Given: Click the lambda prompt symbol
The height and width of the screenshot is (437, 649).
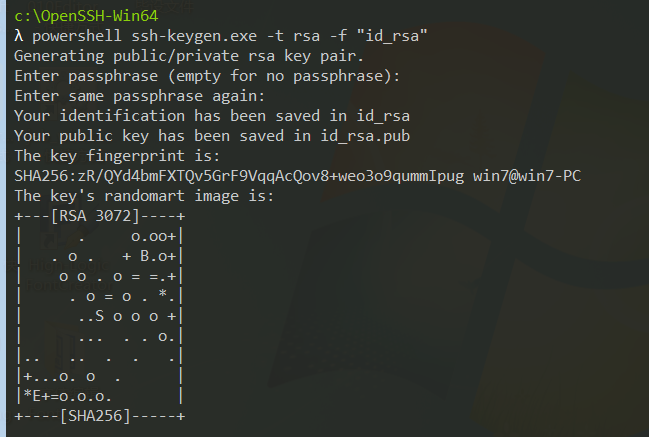Looking at the screenshot, I should [x=19, y=36].
